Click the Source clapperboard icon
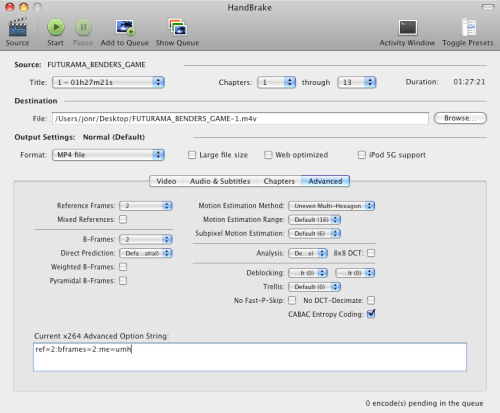The image size is (500, 413). 17,27
